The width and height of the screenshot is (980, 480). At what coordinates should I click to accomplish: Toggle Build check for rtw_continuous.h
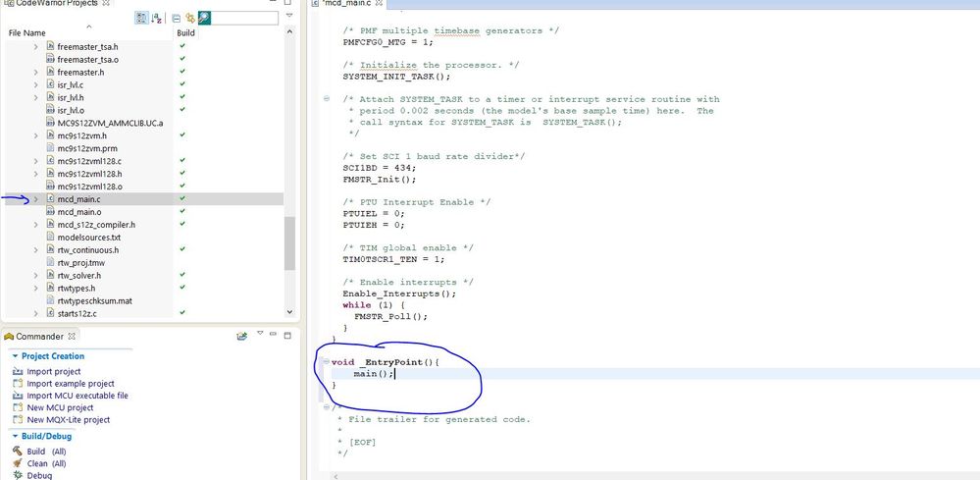point(181,248)
